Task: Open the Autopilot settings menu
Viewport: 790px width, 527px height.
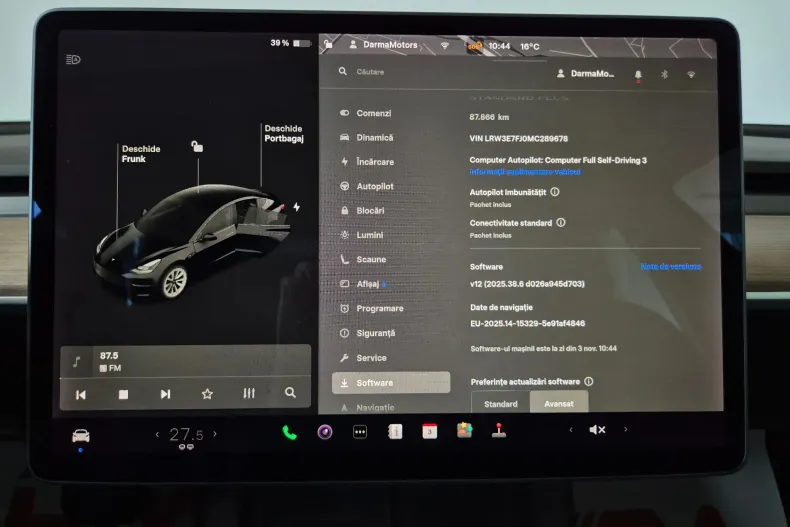Action: (367, 186)
